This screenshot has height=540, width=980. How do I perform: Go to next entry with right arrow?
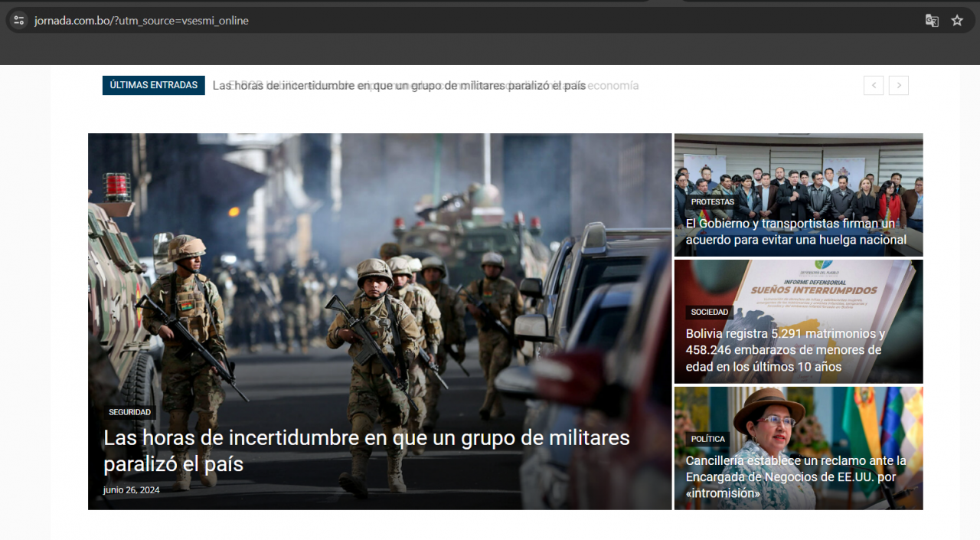click(x=899, y=86)
